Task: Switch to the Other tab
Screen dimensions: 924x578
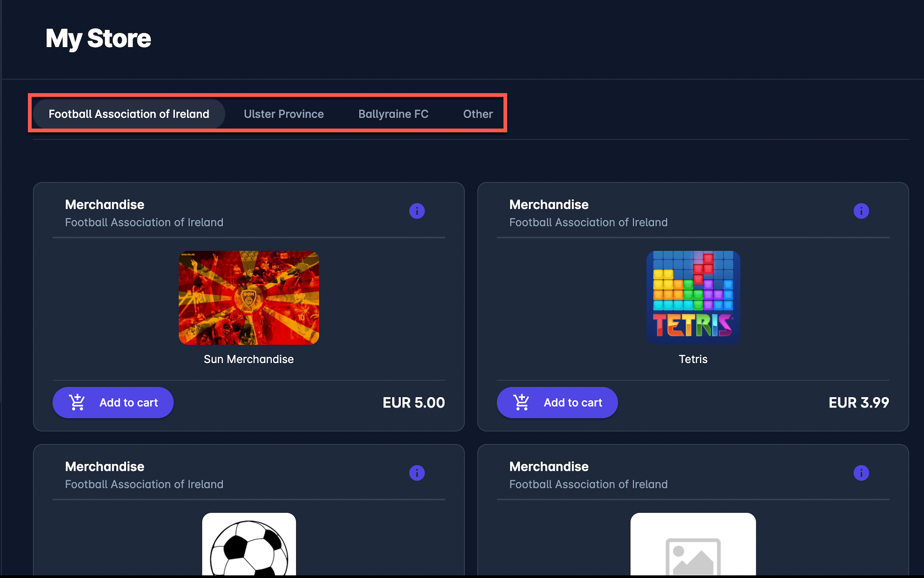Action: (477, 114)
